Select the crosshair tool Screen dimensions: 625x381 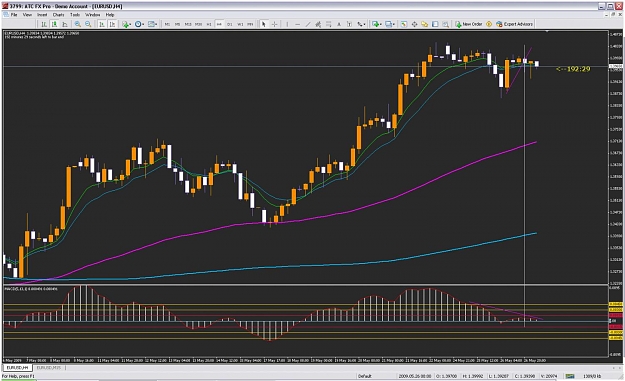pyautogui.click(x=274, y=24)
